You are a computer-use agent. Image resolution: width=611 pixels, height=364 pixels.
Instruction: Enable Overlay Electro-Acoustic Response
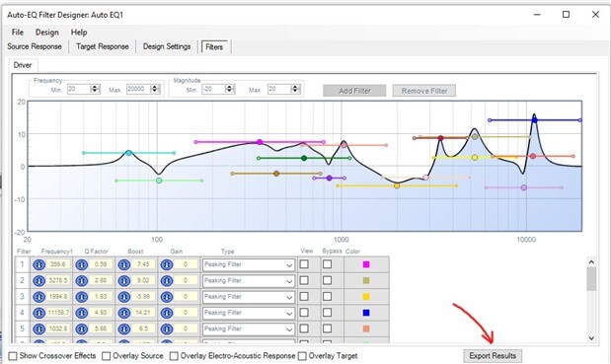point(174,356)
